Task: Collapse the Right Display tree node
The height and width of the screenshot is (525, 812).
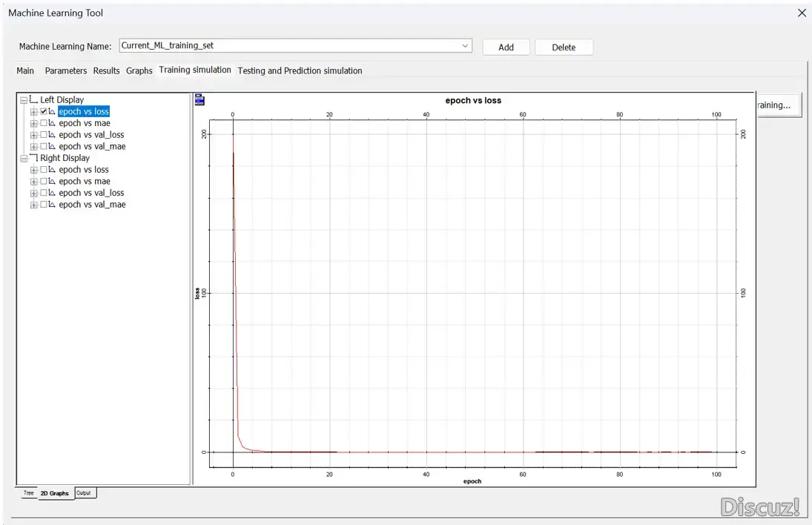Action: tap(24, 158)
